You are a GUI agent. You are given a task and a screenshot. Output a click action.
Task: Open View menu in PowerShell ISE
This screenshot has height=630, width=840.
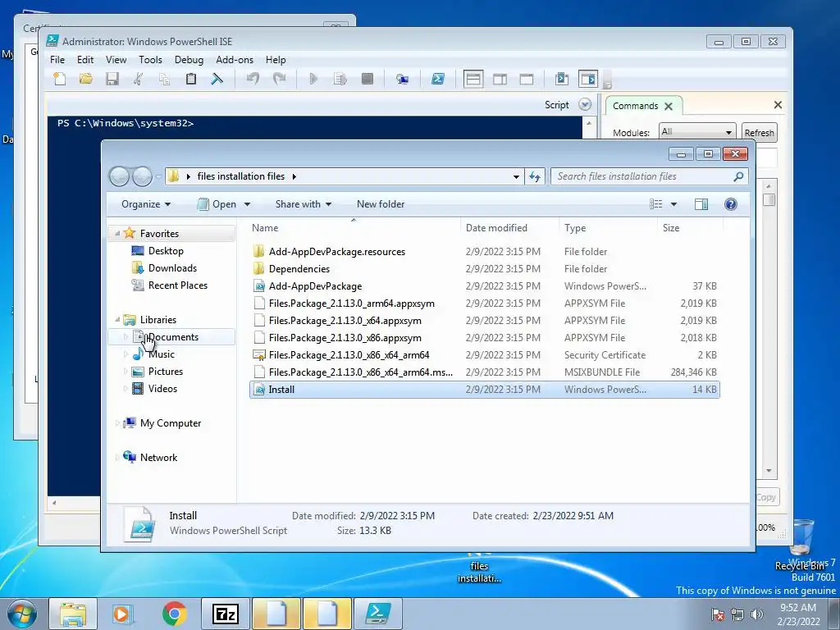[116, 60]
